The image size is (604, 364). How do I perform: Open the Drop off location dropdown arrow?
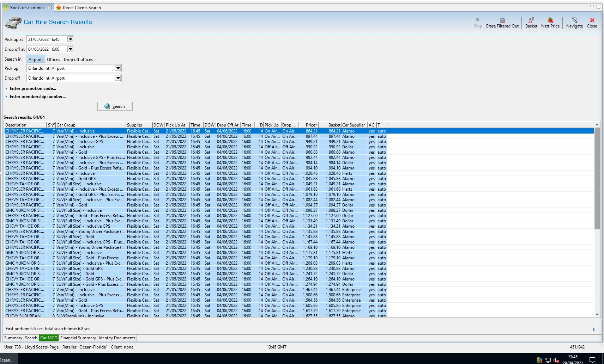pyautogui.click(x=118, y=78)
